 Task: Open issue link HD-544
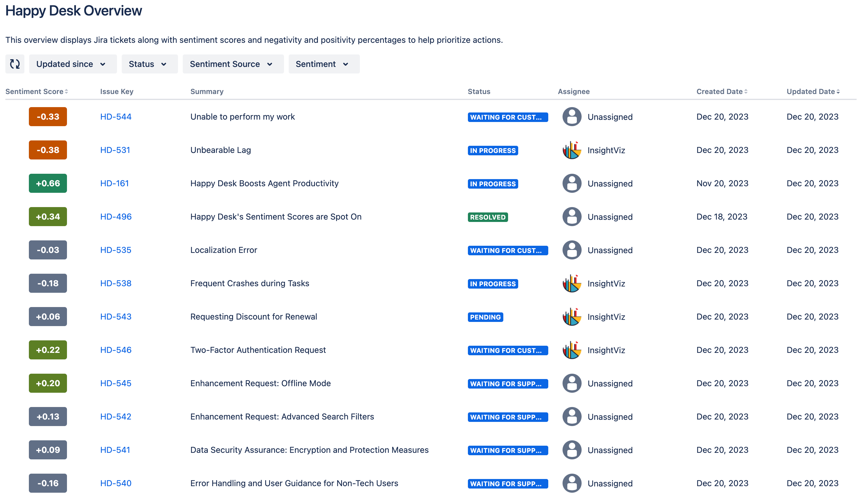coord(115,117)
